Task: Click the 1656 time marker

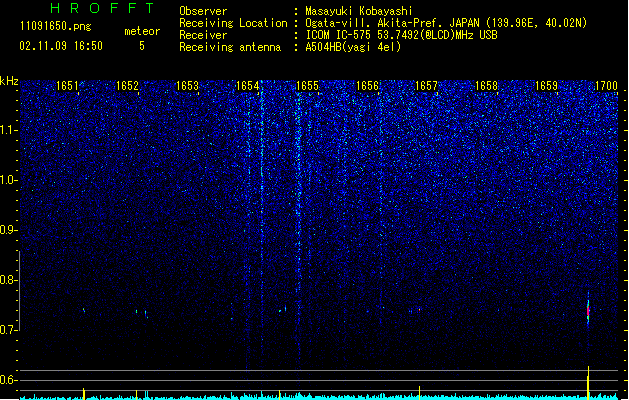Action: point(367,86)
